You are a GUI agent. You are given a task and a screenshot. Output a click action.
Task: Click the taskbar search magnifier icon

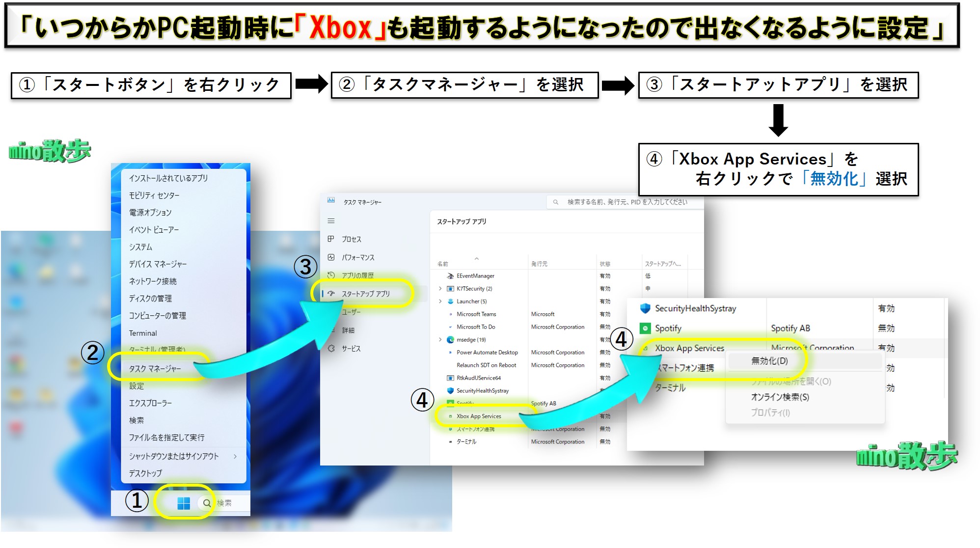pyautogui.click(x=207, y=503)
